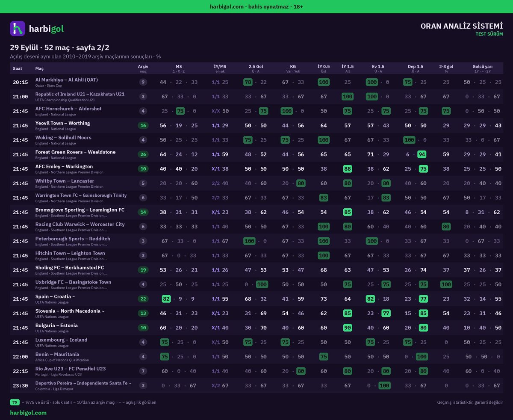Viewport: 513px width, 420px height.
Task: Click the highlighted '88' in AFC Emley row
Action: [348, 169]
